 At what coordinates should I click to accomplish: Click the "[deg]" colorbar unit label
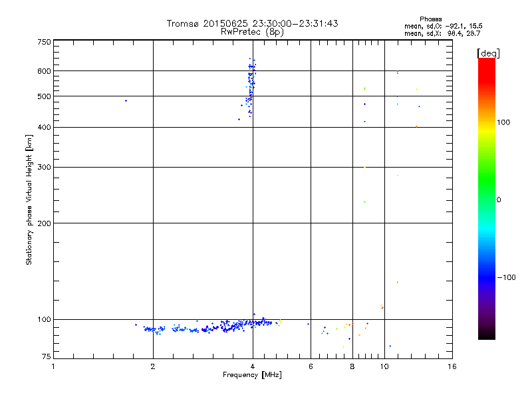pos(488,53)
